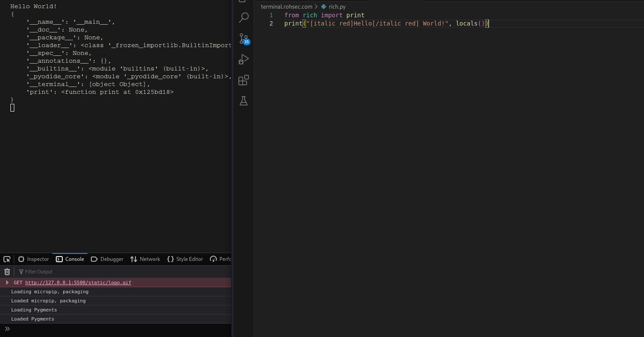Open the Debugger tab
Viewport: 644px width, 337px height.
[107, 259]
